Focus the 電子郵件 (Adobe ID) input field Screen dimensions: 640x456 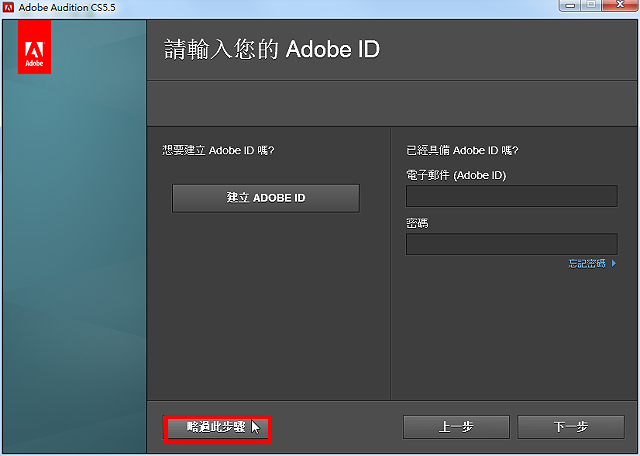[x=511, y=196]
